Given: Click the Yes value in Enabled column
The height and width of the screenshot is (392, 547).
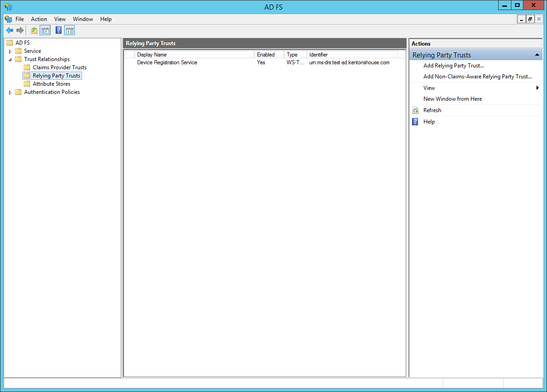Looking at the screenshot, I should click(x=261, y=62).
